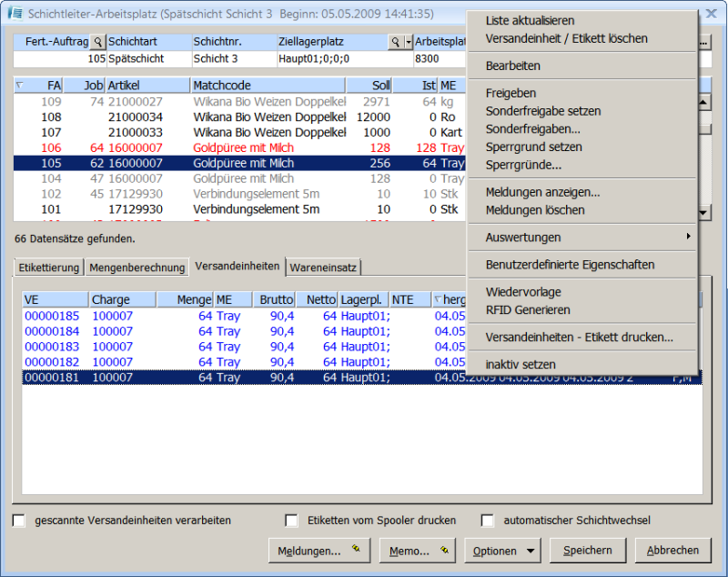This screenshot has width=728, height=577.
Task: Click the pin icon on Meldungen button
Action: point(356,550)
